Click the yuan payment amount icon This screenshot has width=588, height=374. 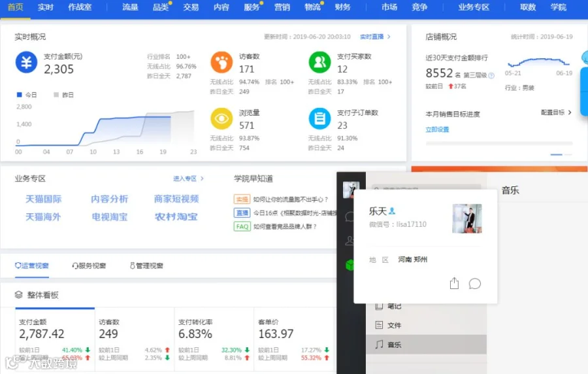point(26,62)
